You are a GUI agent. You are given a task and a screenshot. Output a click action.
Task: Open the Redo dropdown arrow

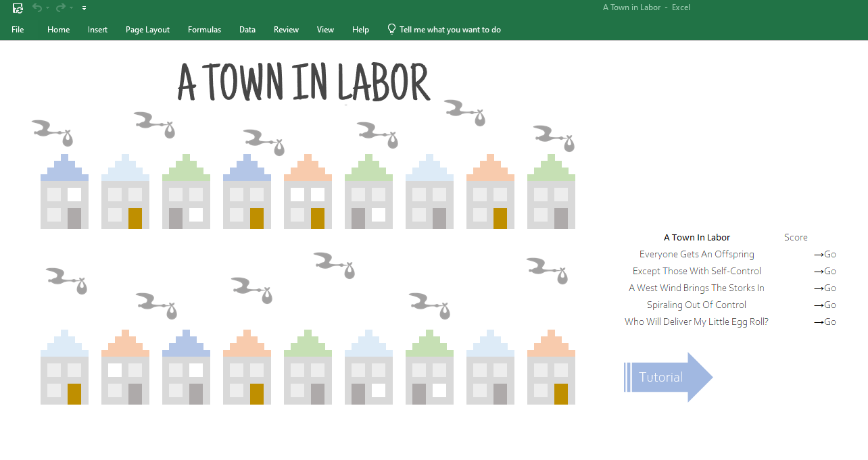click(71, 8)
